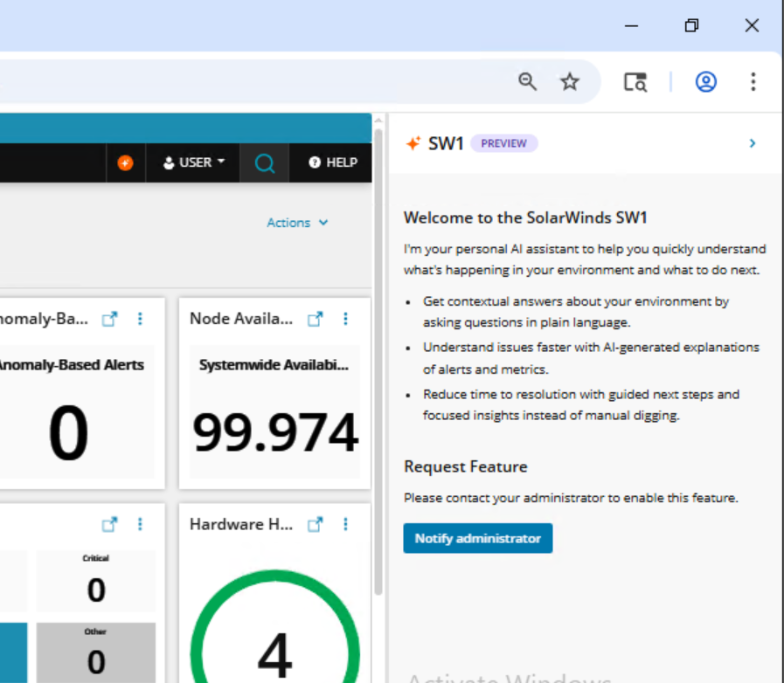Open the HELP menu
This screenshot has height=683, width=784.
coord(333,162)
